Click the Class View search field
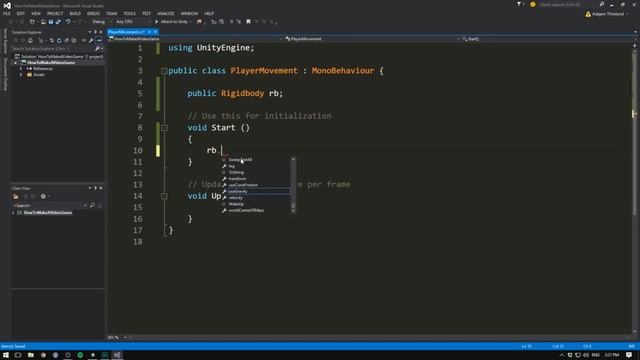The height and width of the screenshot is (360, 640). pos(48,205)
